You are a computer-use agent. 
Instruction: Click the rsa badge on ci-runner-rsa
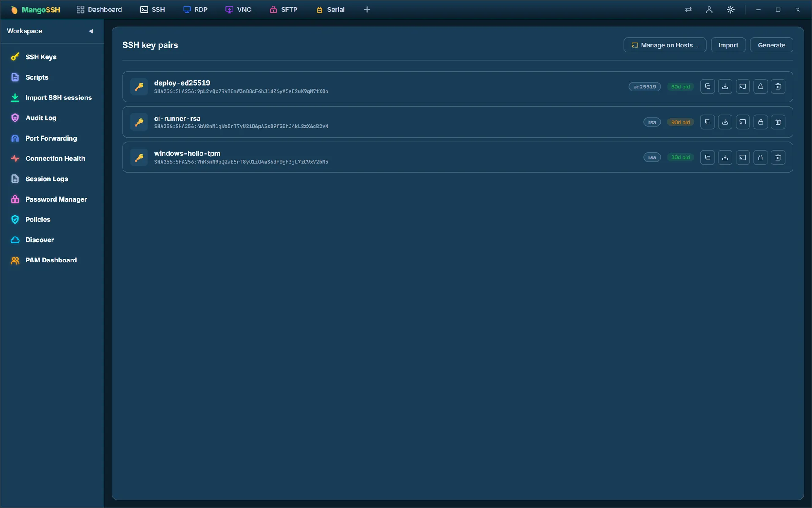pyautogui.click(x=652, y=122)
